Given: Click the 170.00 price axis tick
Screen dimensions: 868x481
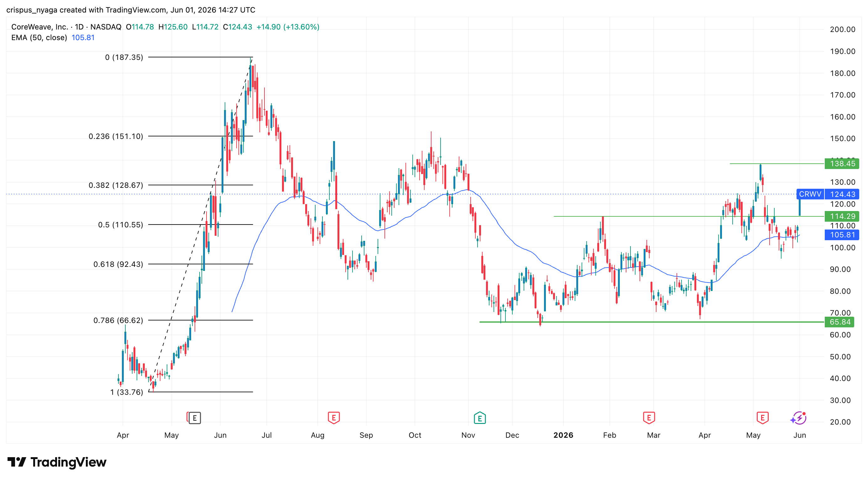Looking at the screenshot, I should tap(842, 95).
